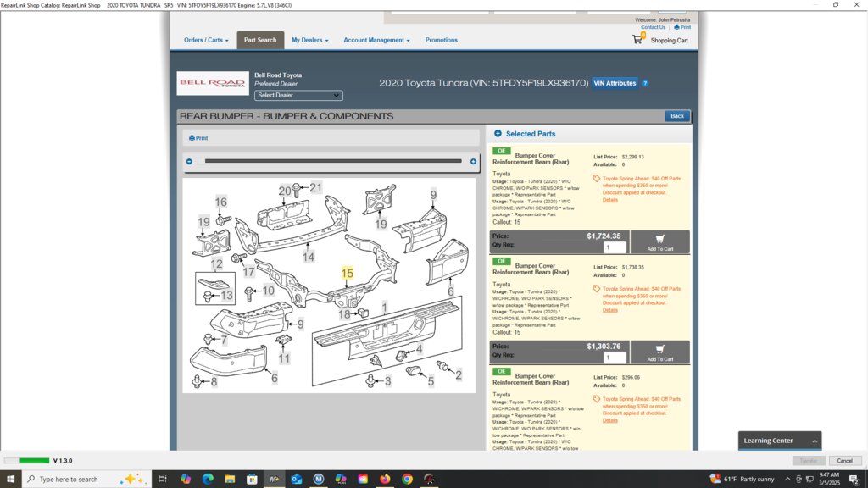
Task: Expand the Orders / Carts menu
Action: pyautogui.click(x=206, y=40)
